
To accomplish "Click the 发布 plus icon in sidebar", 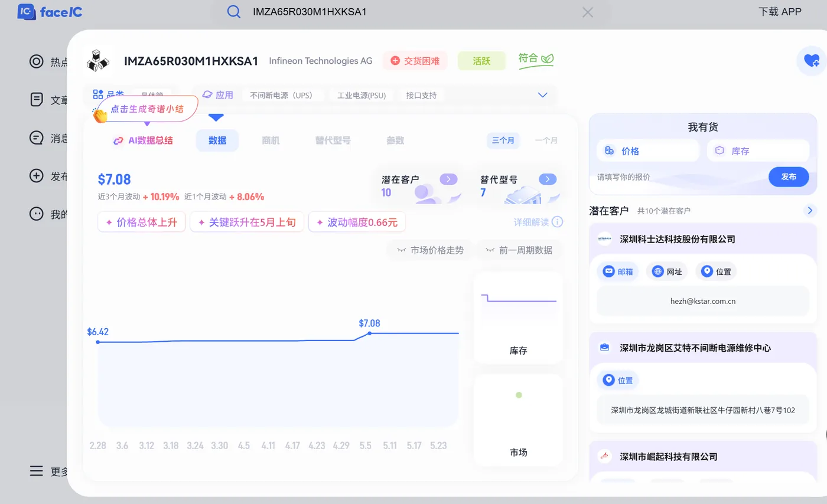I will [x=37, y=176].
